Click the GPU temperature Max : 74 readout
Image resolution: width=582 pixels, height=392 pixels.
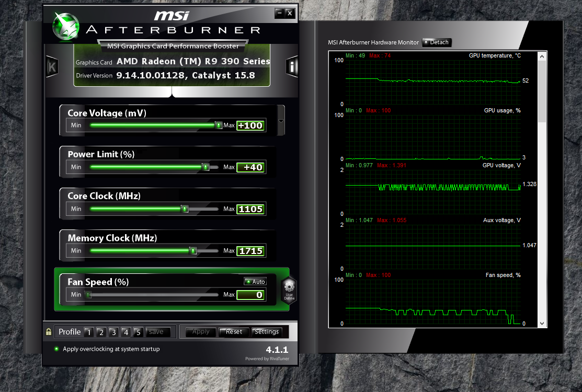pyautogui.click(x=380, y=55)
